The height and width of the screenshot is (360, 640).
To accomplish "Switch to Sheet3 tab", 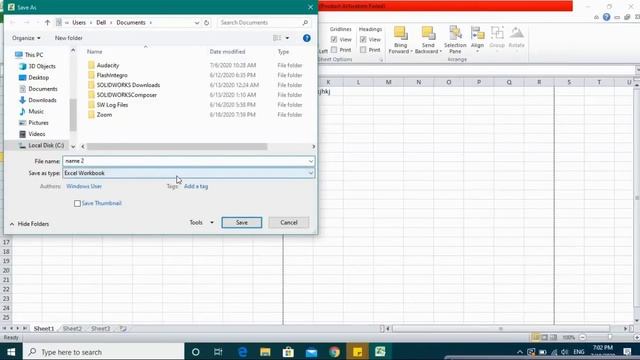I will (100, 329).
